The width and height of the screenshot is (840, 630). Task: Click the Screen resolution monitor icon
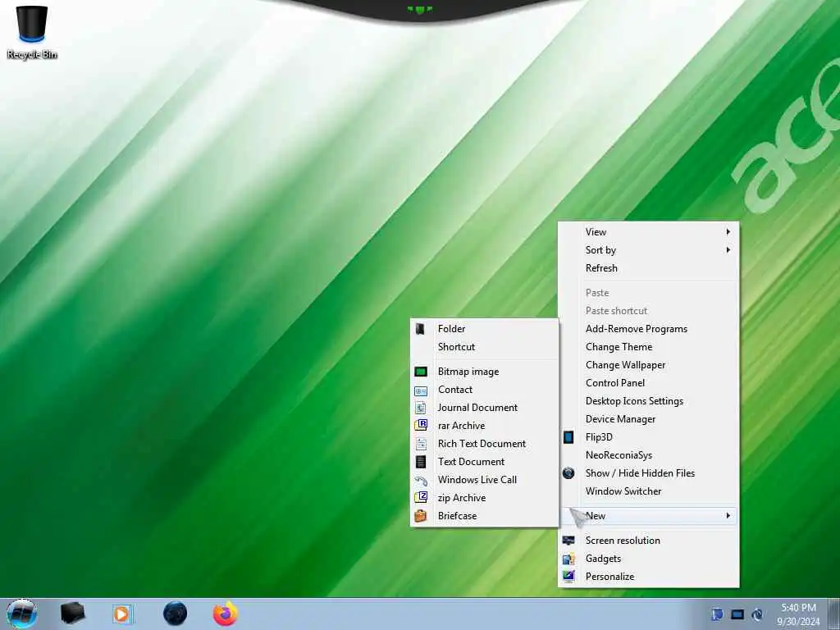tap(568, 541)
